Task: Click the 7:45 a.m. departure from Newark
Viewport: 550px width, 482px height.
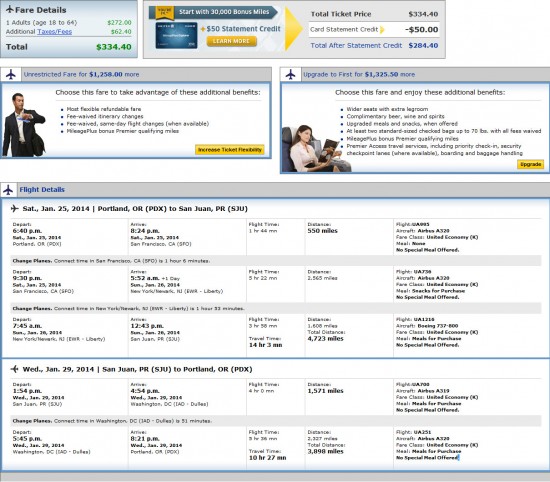Action: [x=27, y=326]
